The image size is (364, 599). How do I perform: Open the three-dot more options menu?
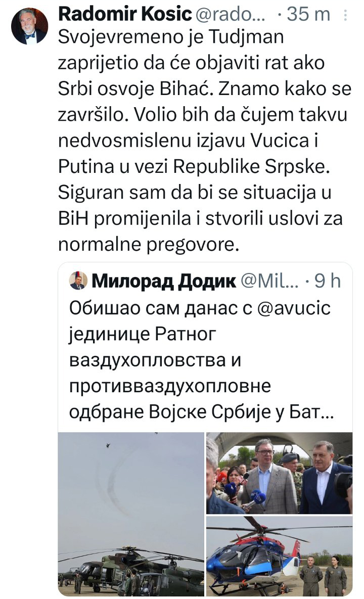click(346, 15)
